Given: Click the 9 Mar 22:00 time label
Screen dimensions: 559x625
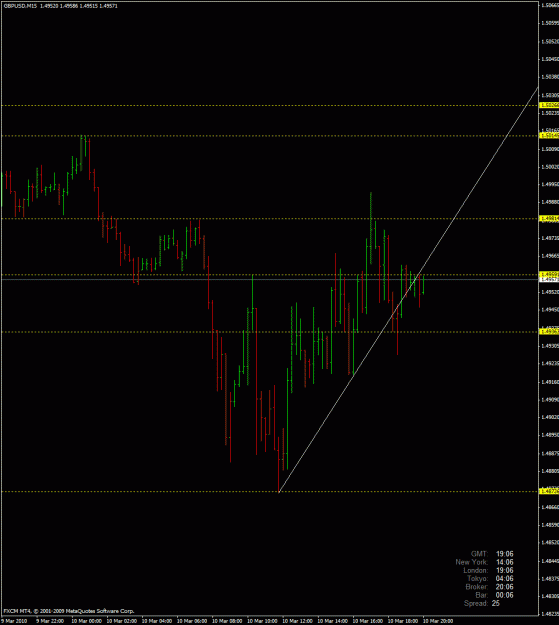Looking at the screenshot, I should click(x=50, y=621).
